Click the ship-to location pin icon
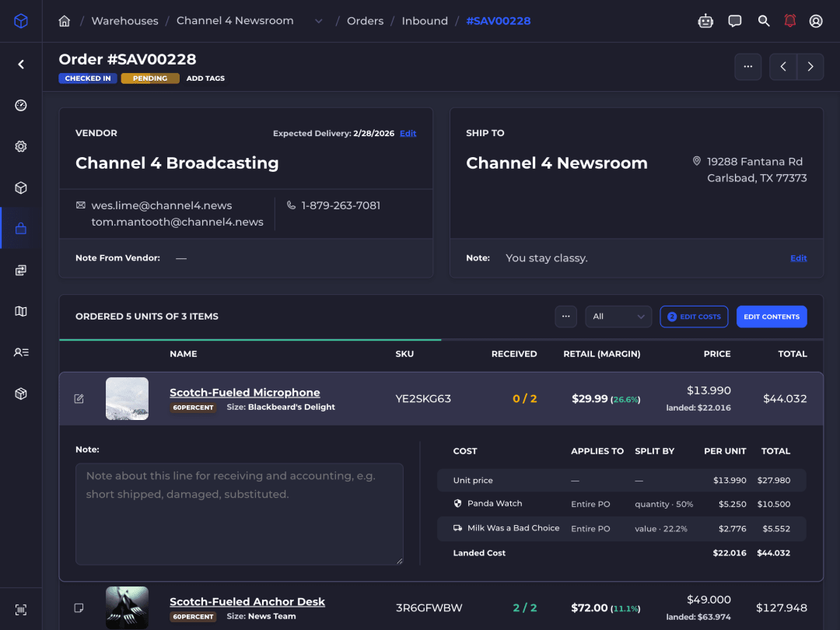The image size is (840, 630). point(696,161)
